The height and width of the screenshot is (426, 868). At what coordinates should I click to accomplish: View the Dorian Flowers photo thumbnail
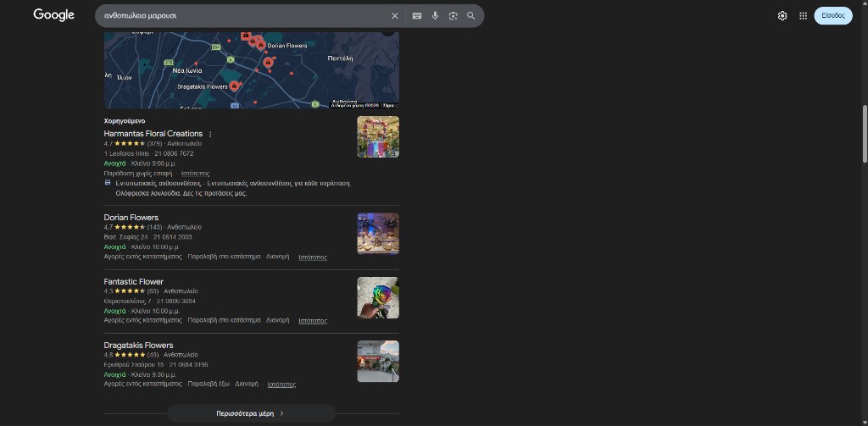coord(378,234)
